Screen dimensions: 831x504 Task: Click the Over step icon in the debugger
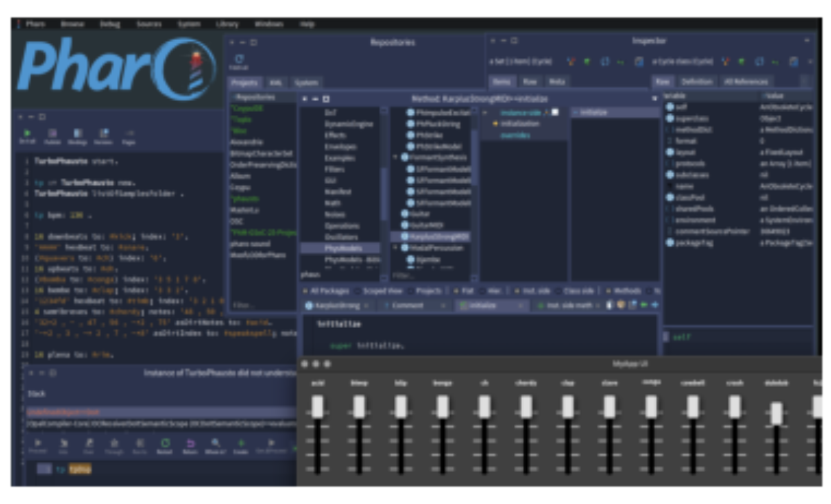coord(89,445)
